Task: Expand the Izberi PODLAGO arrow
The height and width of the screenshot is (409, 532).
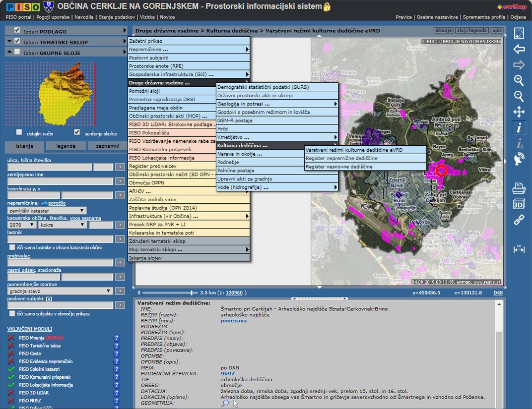Action: click(x=125, y=30)
